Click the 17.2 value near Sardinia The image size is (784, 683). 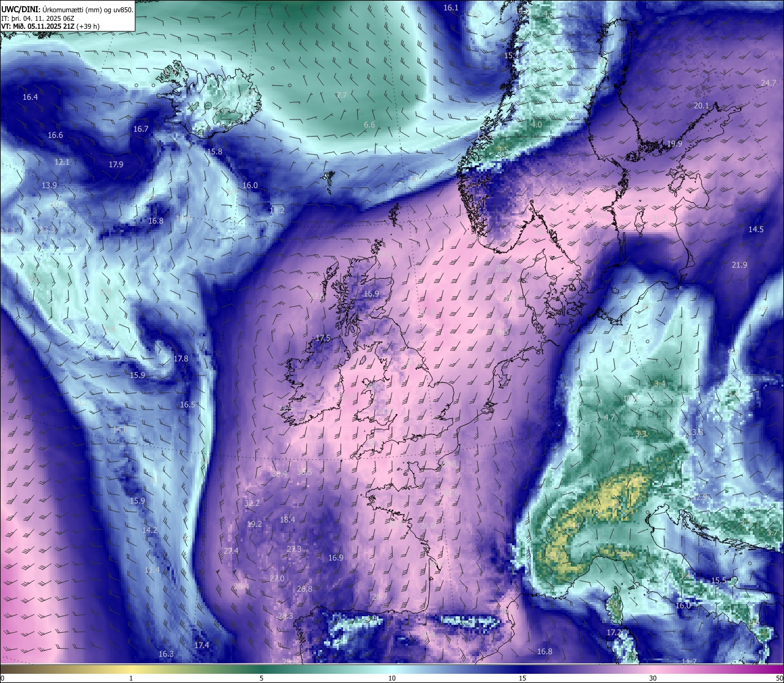click(614, 633)
